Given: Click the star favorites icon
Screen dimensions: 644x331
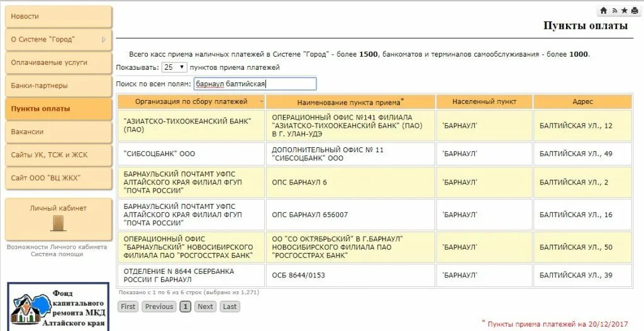Looking at the screenshot, I should (x=625, y=11).
